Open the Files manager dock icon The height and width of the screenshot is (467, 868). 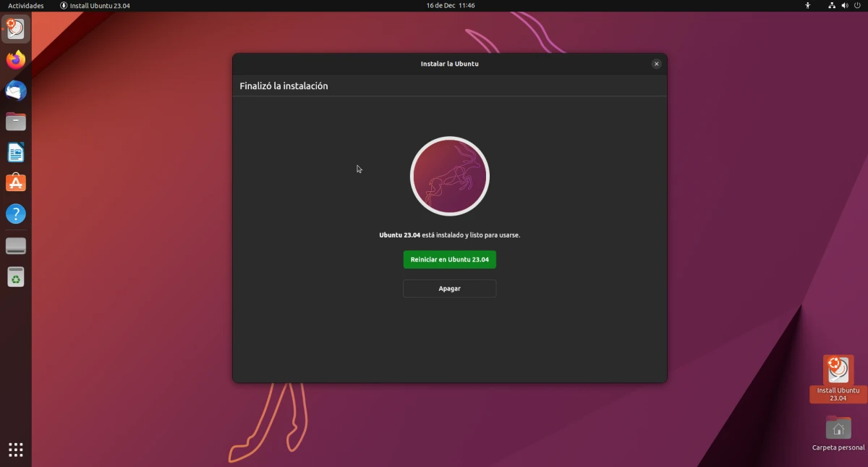[16, 122]
